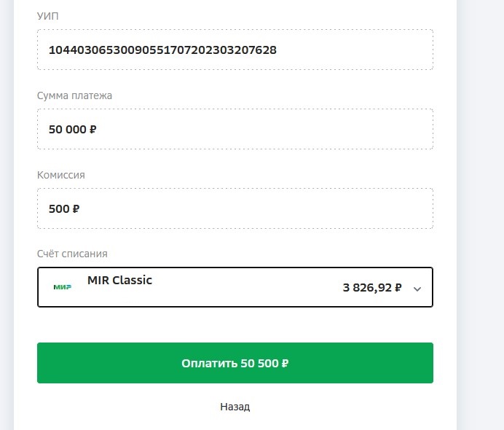Click the MIR Classic card name
504x430 pixels.
(119, 280)
